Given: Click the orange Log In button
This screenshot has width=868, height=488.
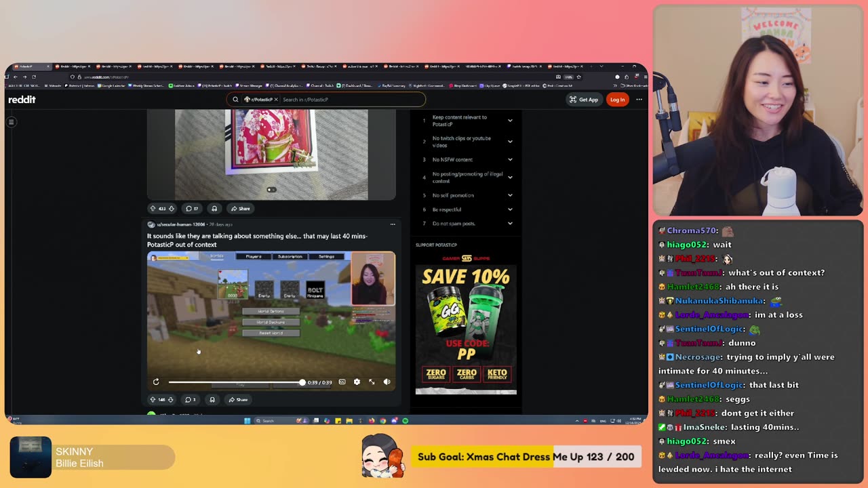Looking at the screenshot, I should 617,100.
